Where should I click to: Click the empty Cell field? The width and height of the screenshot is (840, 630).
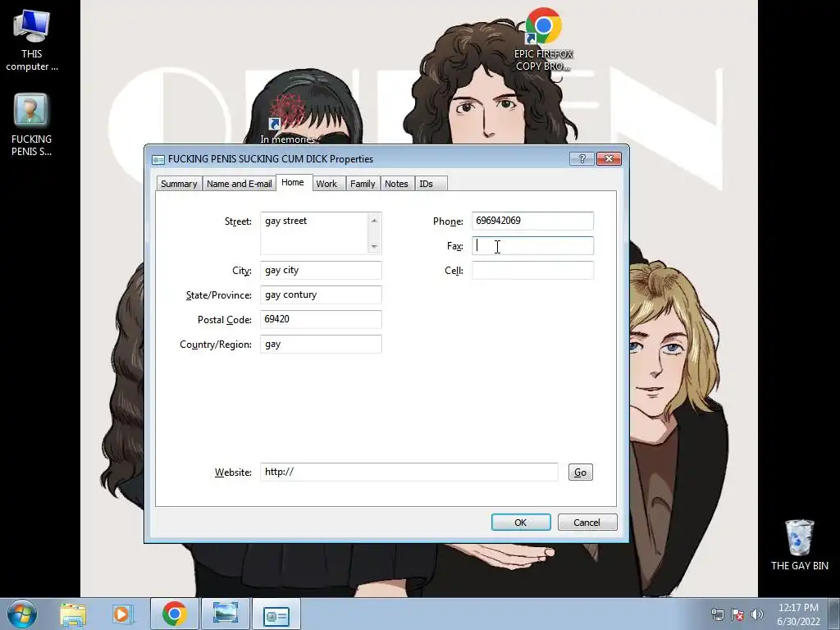(532, 270)
